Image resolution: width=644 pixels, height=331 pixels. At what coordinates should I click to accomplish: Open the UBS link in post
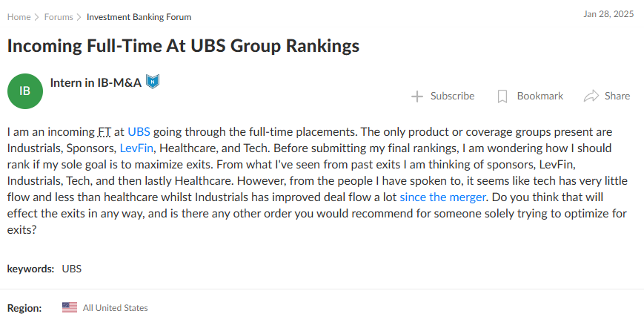click(x=139, y=132)
